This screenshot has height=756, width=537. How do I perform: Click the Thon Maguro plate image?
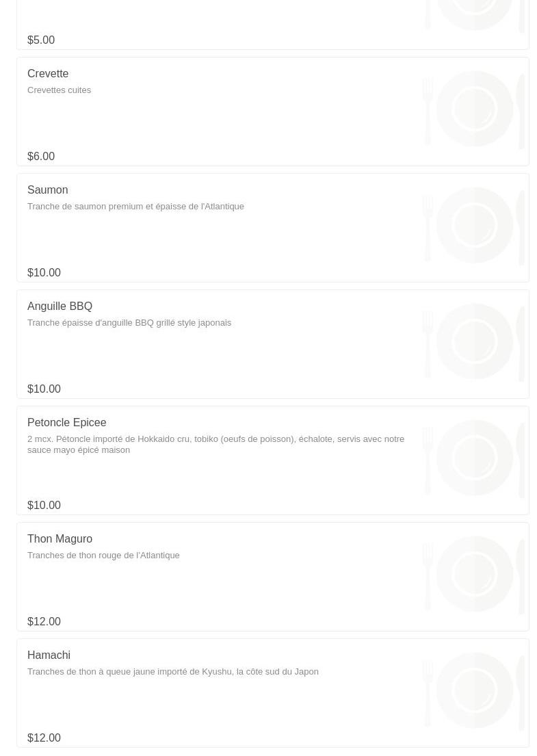pyautogui.click(x=474, y=575)
